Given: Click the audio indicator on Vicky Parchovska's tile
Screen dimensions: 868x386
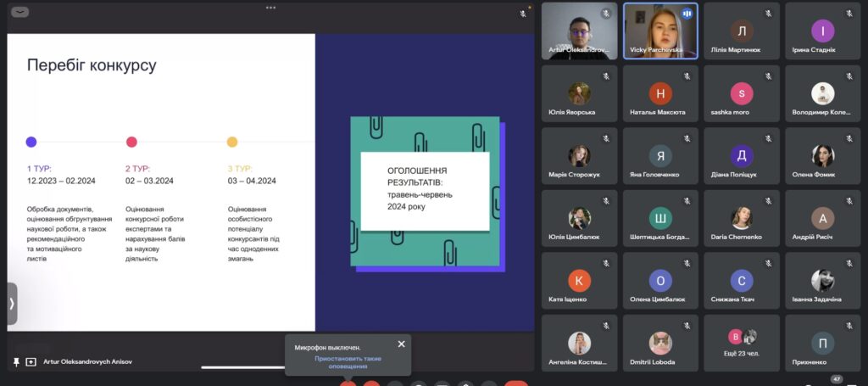Looking at the screenshot, I should (x=687, y=14).
